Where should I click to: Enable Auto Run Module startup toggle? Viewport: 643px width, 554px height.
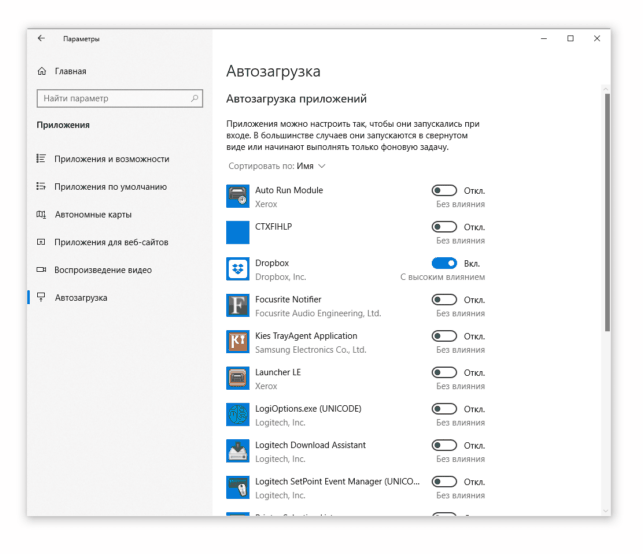click(x=444, y=190)
